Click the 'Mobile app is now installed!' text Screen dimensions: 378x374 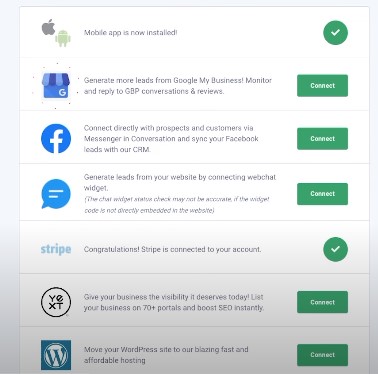tap(130, 33)
